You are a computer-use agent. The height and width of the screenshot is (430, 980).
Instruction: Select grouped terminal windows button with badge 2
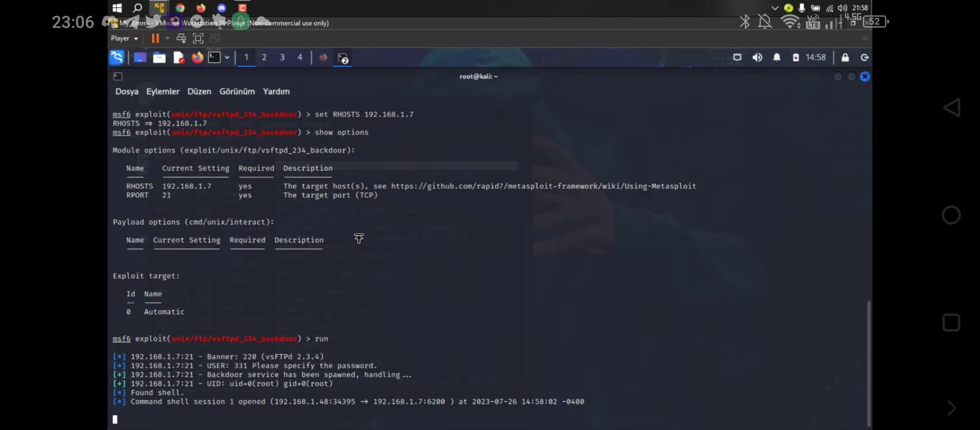tap(343, 58)
